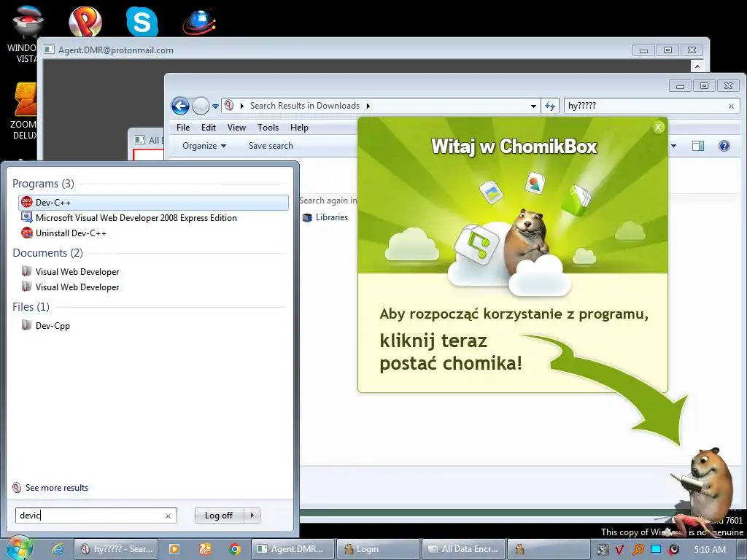Open Skype desktop shortcut
The width and height of the screenshot is (747, 560).
(x=142, y=21)
